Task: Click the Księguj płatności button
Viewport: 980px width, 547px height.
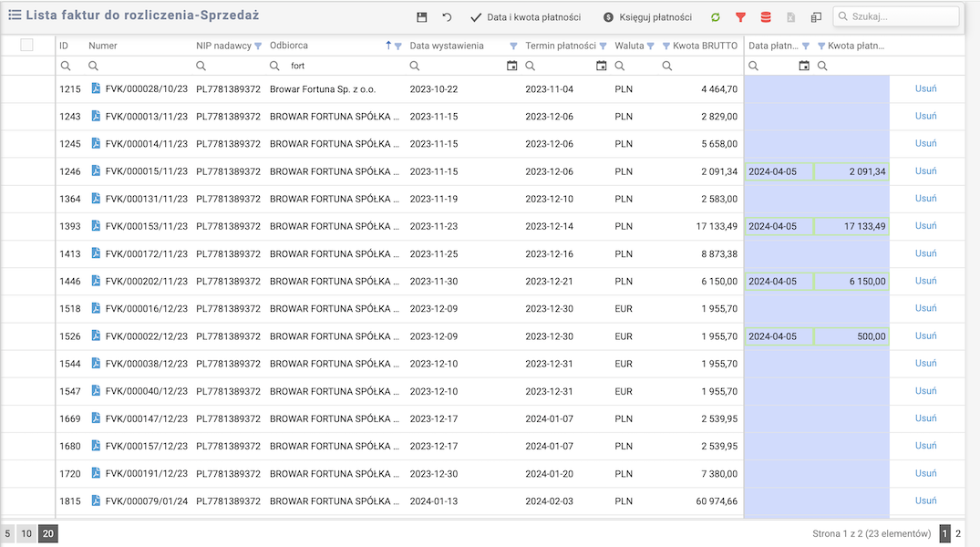Action: click(x=647, y=17)
